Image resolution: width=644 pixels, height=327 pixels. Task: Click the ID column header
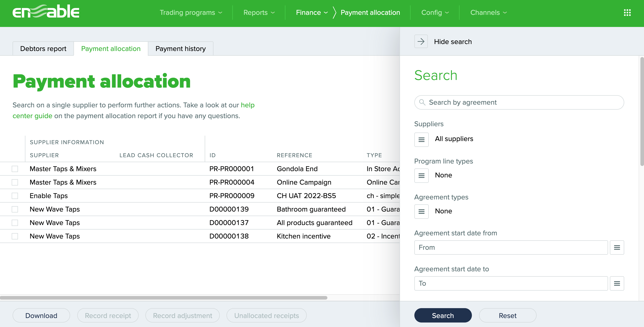click(x=213, y=155)
